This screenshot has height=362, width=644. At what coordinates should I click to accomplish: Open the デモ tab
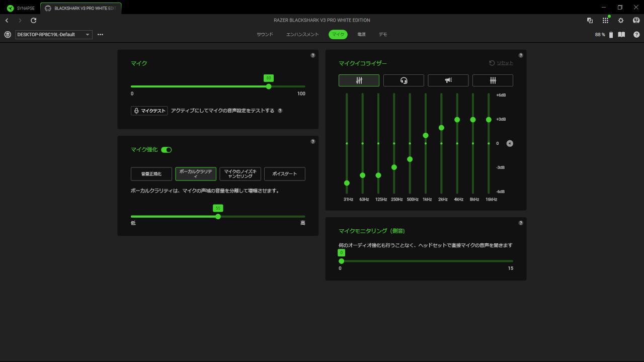coord(383,35)
